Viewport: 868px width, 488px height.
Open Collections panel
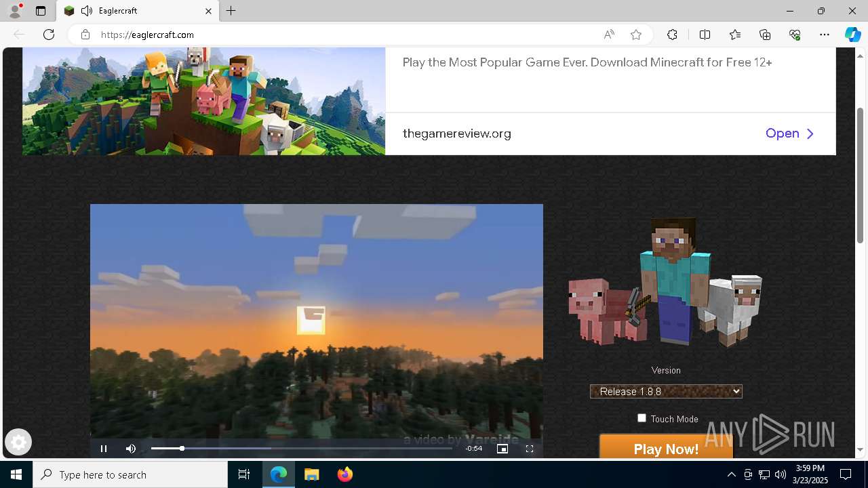(765, 35)
